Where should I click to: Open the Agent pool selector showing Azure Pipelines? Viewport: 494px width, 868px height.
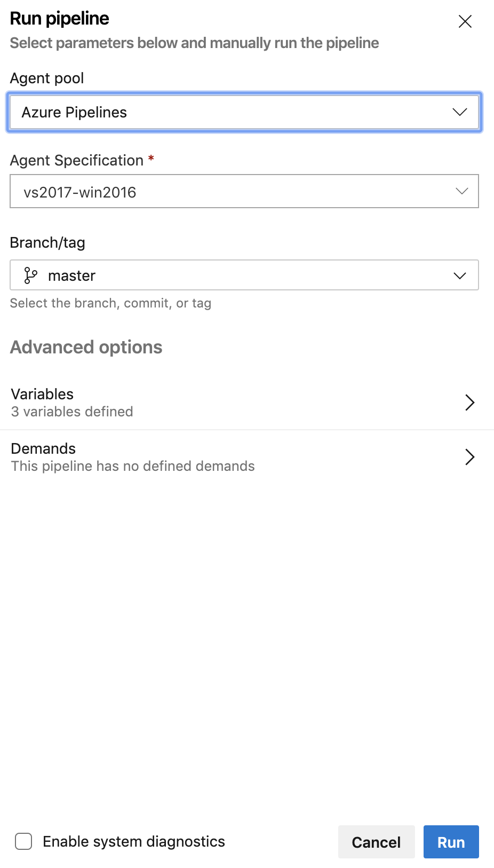click(x=244, y=112)
